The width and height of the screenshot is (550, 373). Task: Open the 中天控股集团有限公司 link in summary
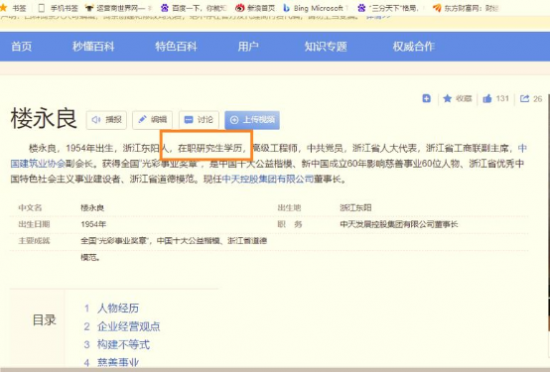(x=268, y=179)
